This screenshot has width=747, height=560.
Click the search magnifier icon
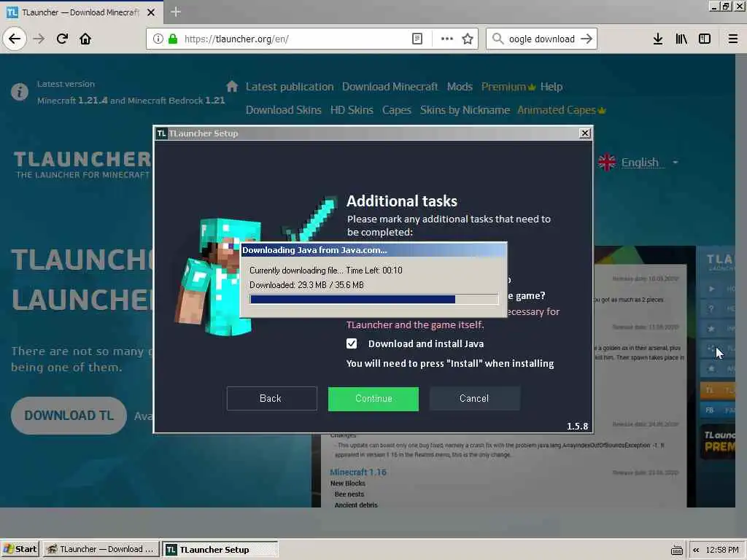point(498,39)
